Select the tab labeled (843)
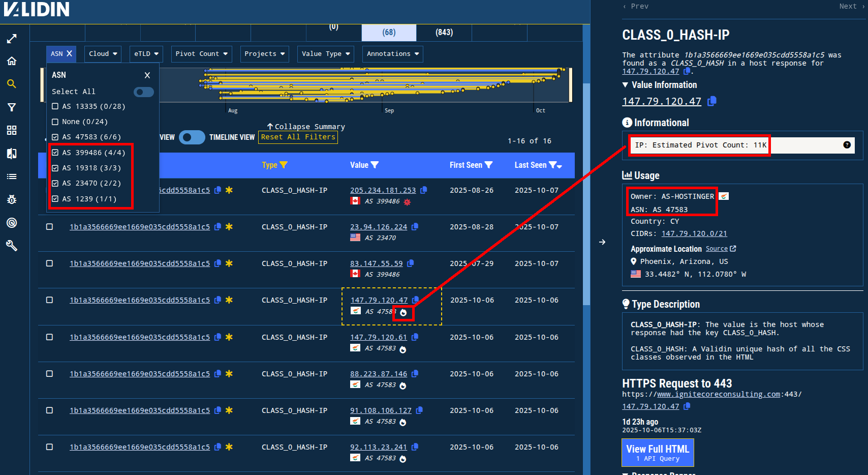This screenshot has width=868, height=475. tap(444, 33)
